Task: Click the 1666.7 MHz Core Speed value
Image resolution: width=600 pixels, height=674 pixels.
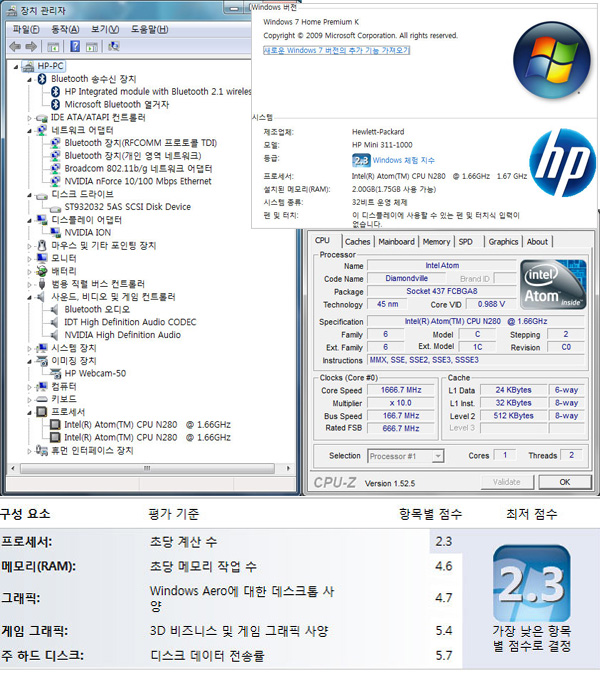Action: (x=401, y=390)
